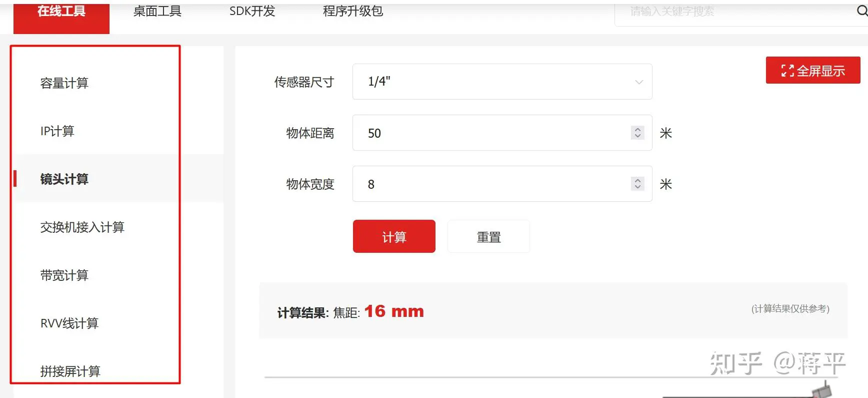
Task: Click the search magnifier icon
Action: pos(862,11)
